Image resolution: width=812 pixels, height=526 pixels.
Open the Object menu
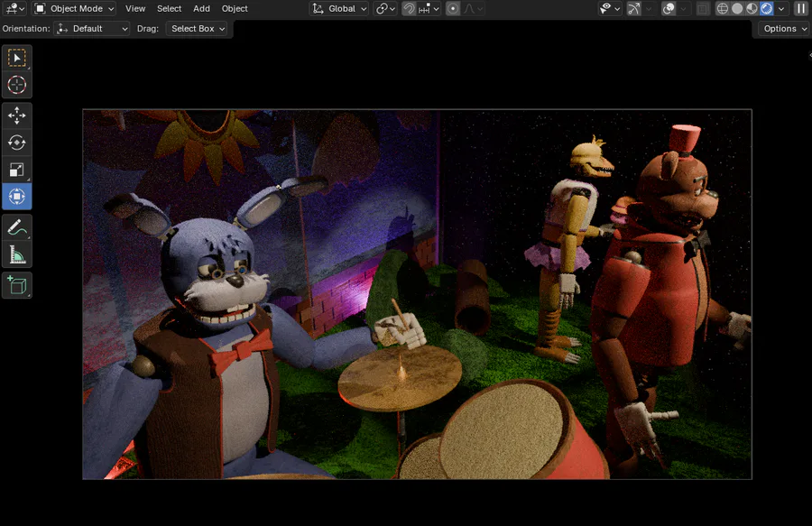pos(235,8)
